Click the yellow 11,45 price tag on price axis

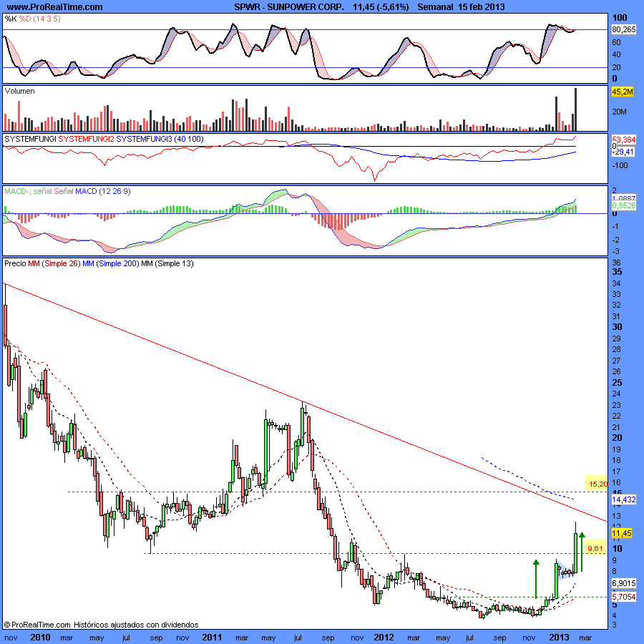point(622,534)
